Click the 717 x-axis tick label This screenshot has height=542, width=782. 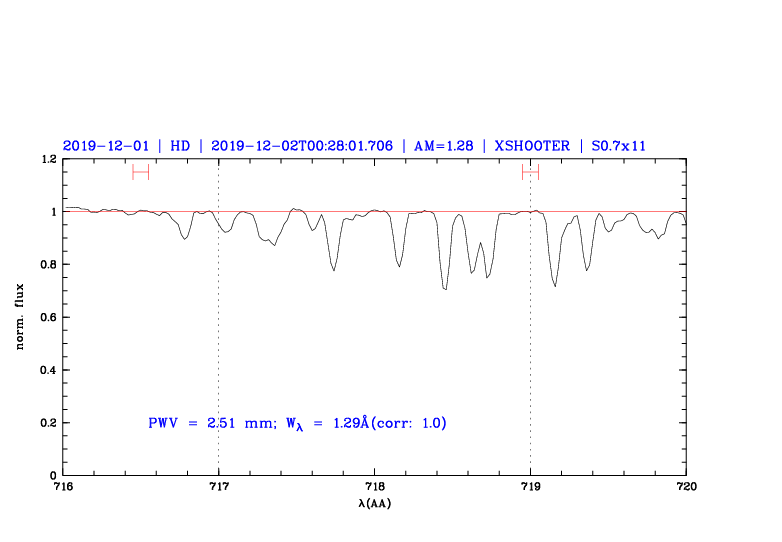pos(219,487)
